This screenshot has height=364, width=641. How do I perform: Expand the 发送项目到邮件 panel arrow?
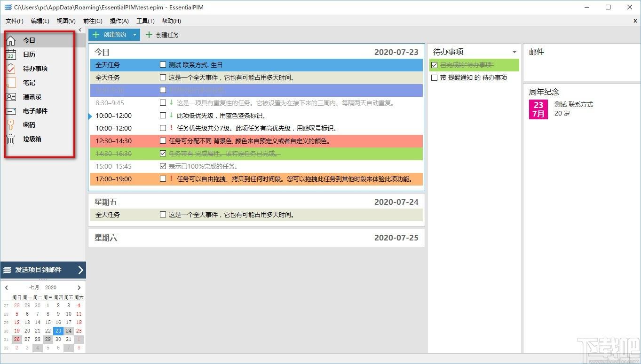click(x=80, y=270)
